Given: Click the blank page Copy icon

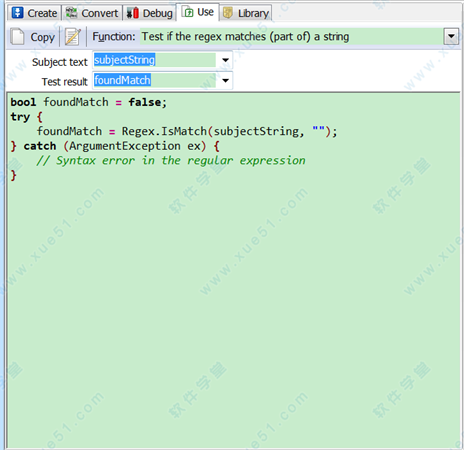Looking at the screenshot, I should pos(17,37).
